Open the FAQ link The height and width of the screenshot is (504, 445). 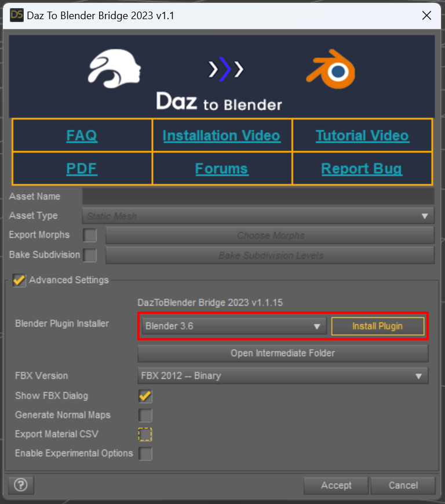point(82,136)
